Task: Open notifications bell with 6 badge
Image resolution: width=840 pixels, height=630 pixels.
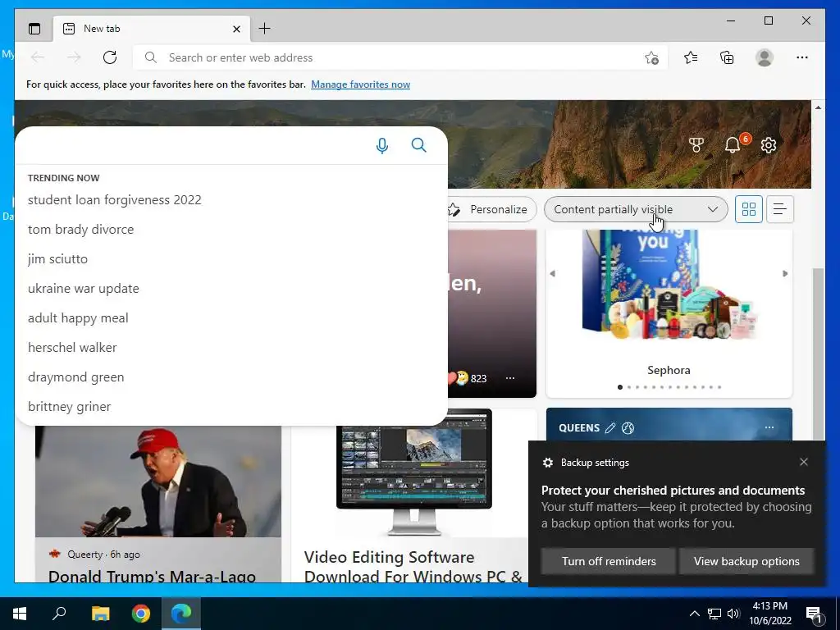Action: point(733,144)
